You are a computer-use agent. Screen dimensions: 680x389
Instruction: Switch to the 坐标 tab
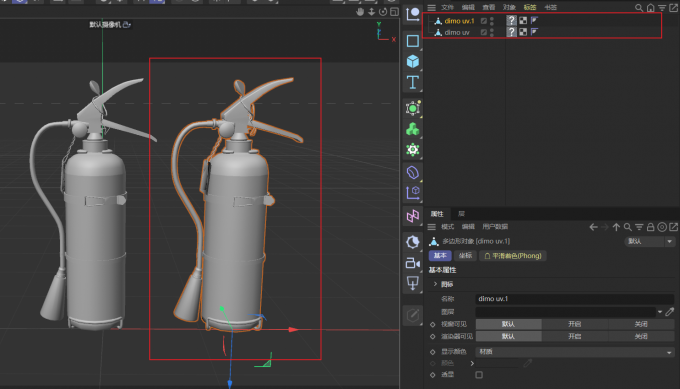tap(465, 256)
